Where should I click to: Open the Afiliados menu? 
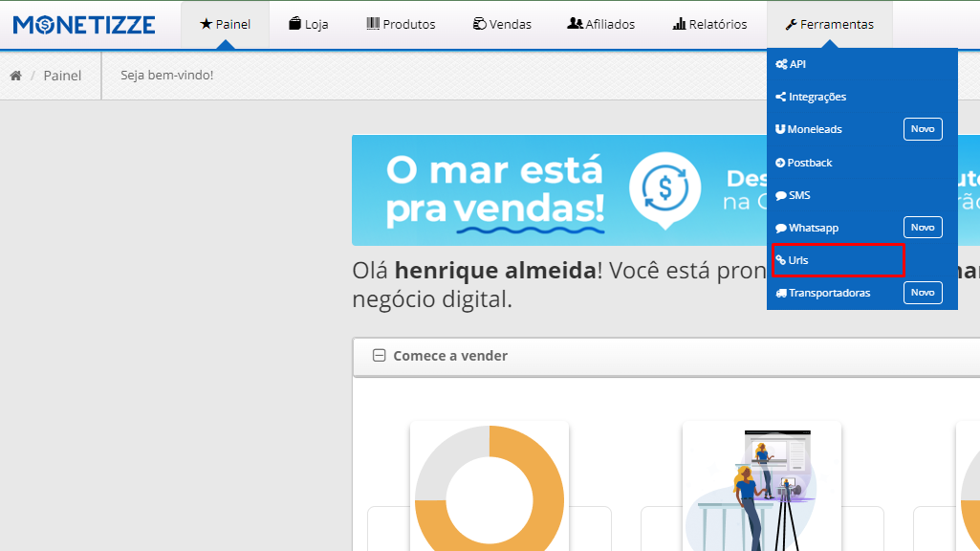600,24
